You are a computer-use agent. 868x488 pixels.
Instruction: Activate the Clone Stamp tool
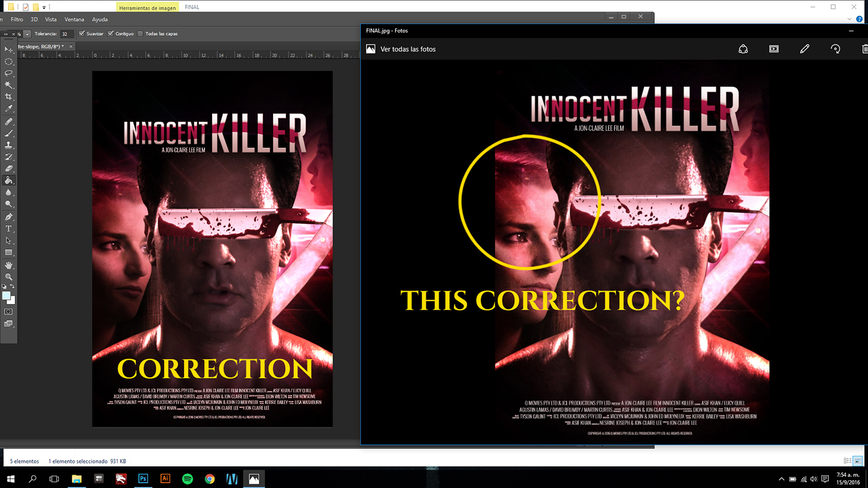point(9,145)
